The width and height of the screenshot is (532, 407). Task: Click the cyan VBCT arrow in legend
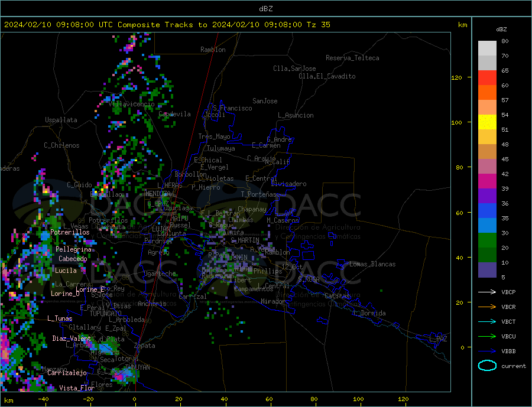(x=487, y=321)
